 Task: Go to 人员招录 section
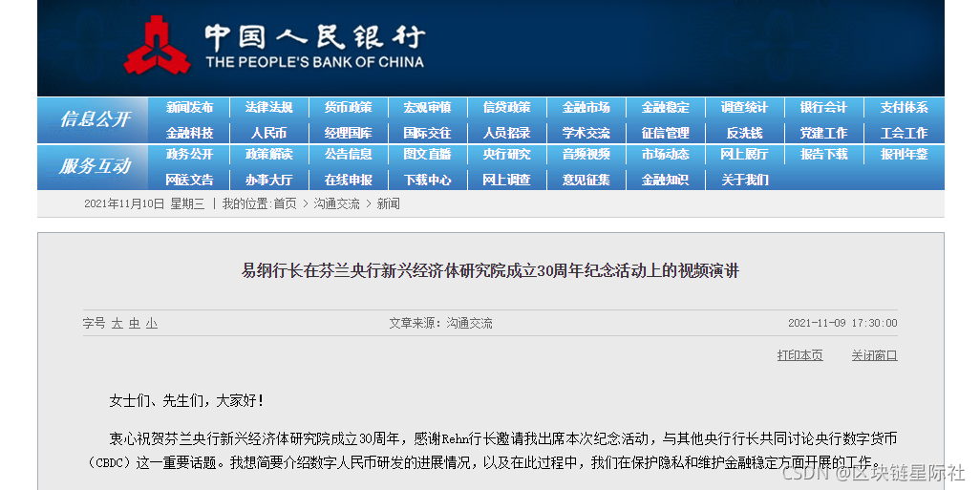tap(507, 133)
